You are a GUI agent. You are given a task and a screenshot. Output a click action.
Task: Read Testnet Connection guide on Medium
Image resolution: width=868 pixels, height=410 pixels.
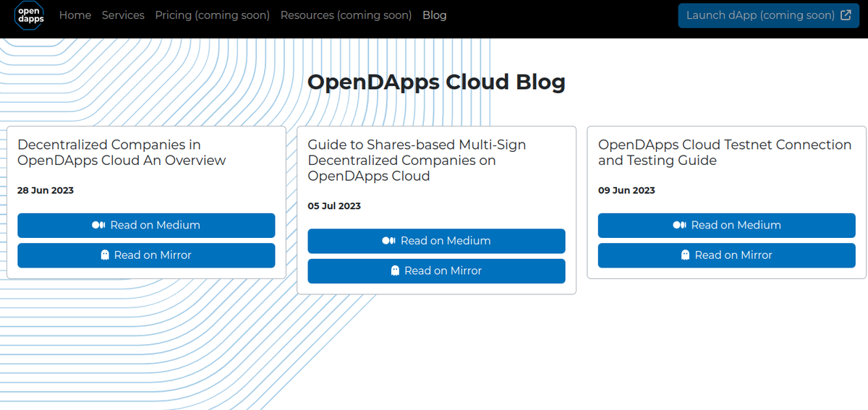point(727,226)
